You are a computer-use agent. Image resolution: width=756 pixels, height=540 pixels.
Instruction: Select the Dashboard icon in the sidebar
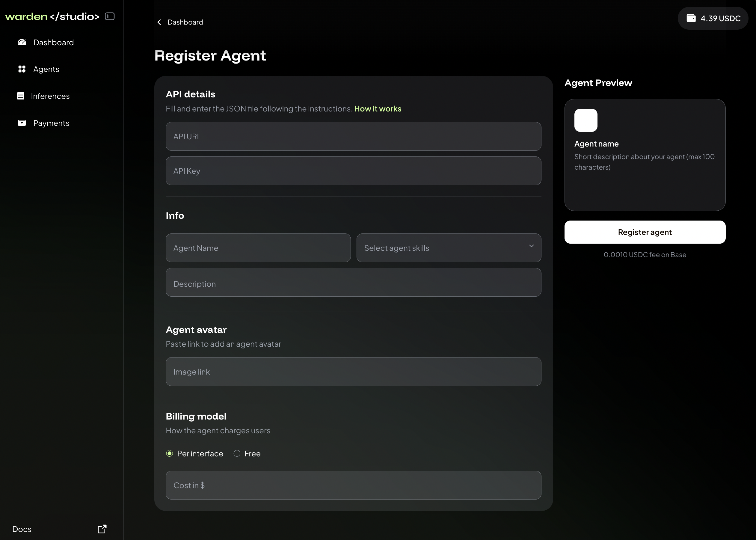coord(21,42)
